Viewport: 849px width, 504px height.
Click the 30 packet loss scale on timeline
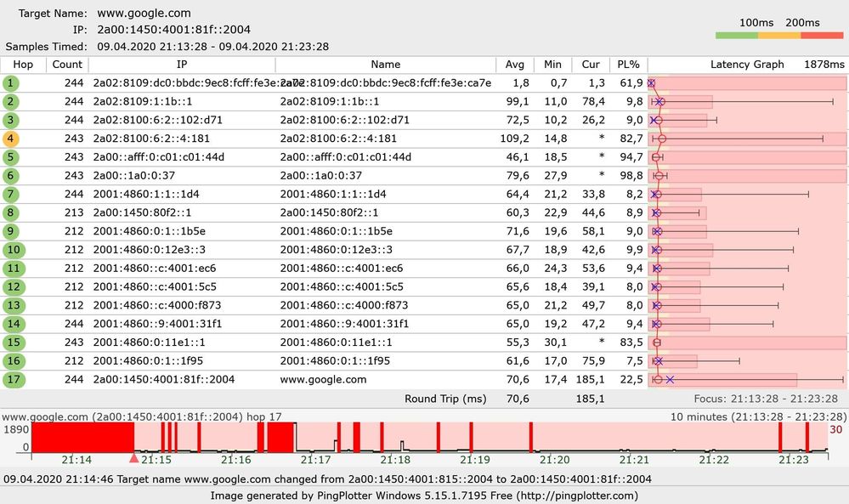coord(836,430)
